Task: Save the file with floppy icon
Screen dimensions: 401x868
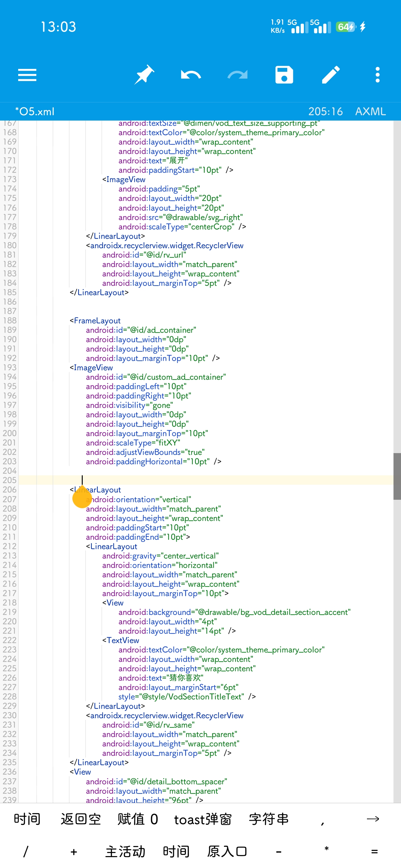Action: pyautogui.click(x=284, y=75)
